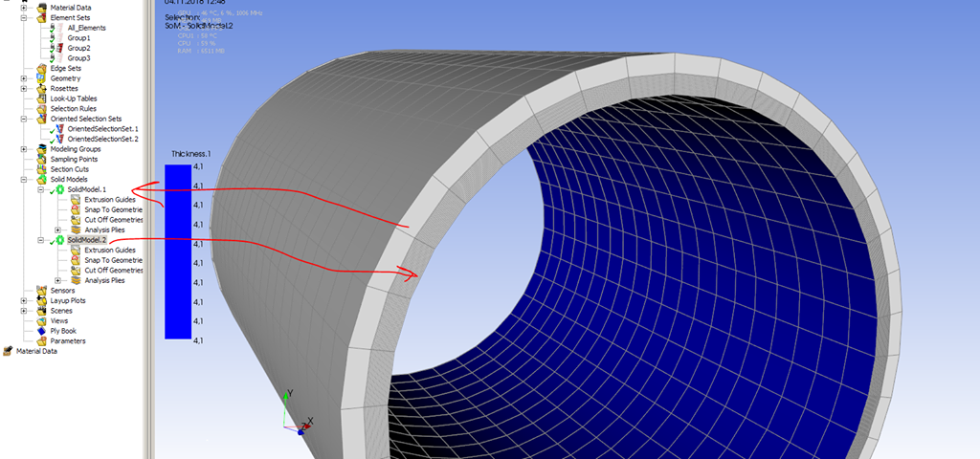Click the Element Sets folder icon
This screenshot has height=459, width=980.
[x=41, y=18]
